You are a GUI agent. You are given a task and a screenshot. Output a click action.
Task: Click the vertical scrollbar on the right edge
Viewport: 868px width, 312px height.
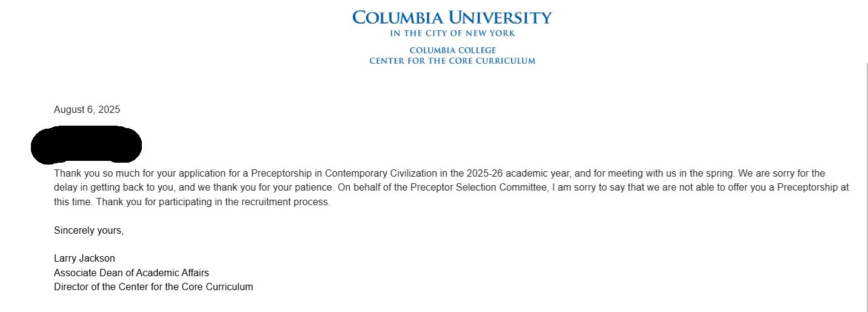tap(866, 182)
